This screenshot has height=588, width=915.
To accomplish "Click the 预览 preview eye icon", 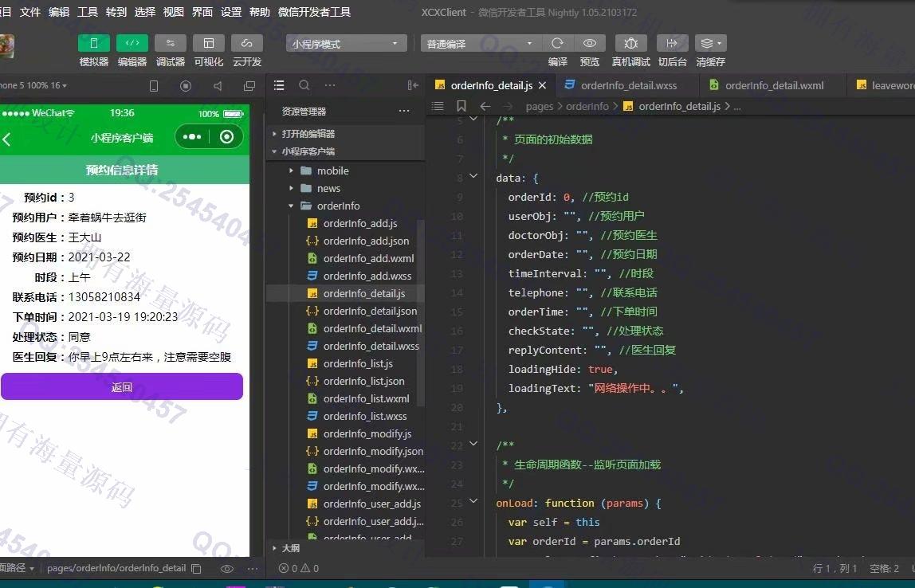I will pyautogui.click(x=589, y=43).
